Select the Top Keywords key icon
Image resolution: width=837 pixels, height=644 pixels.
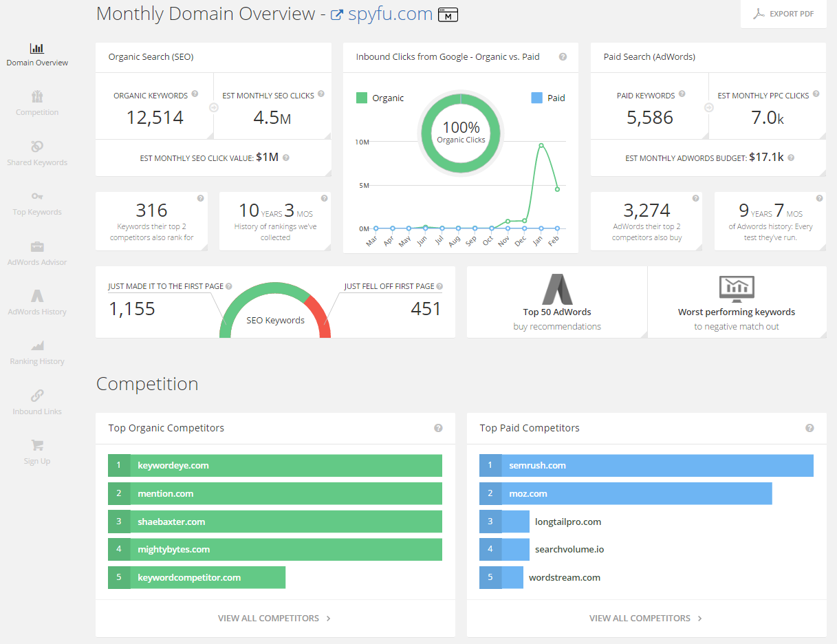pyautogui.click(x=37, y=197)
